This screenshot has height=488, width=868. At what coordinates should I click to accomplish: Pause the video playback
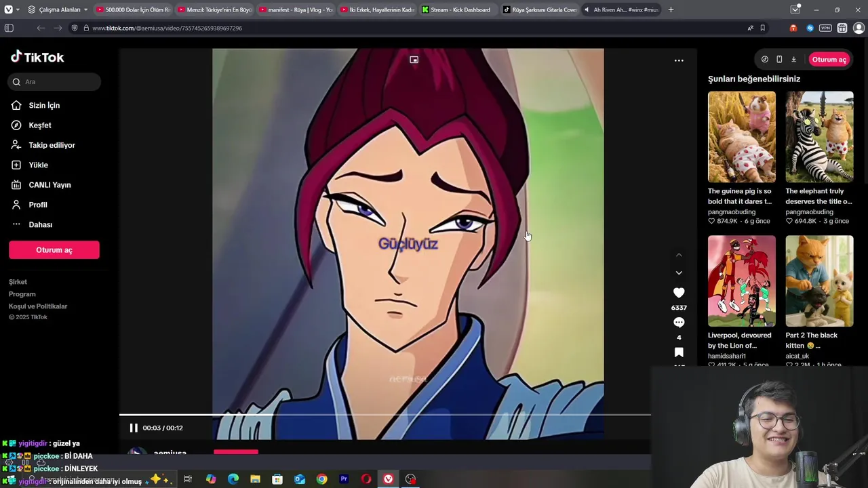134,428
